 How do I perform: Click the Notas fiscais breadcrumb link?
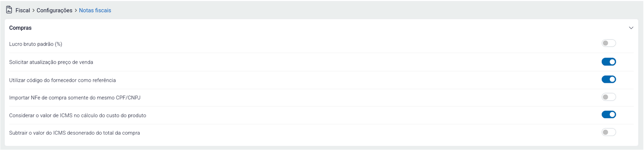pyautogui.click(x=95, y=11)
